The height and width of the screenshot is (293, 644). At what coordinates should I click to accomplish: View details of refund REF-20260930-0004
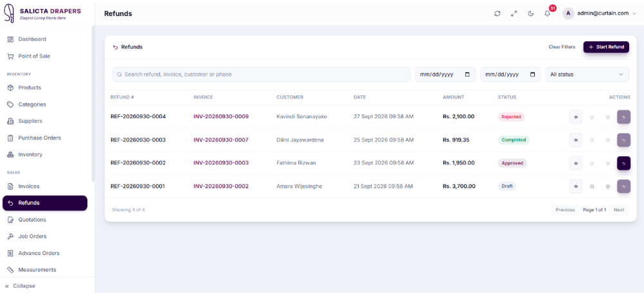(x=576, y=117)
